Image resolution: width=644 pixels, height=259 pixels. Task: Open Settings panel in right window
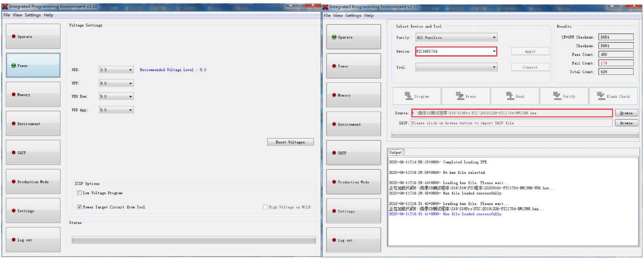coord(353,211)
